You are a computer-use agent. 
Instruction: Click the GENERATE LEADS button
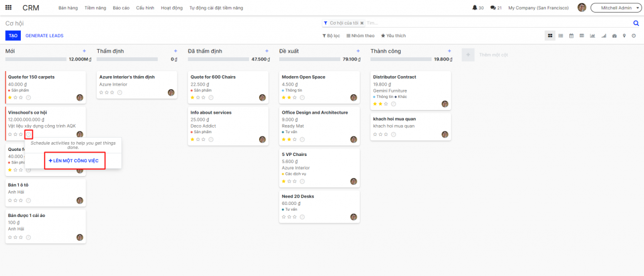pyautogui.click(x=45, y=36)
